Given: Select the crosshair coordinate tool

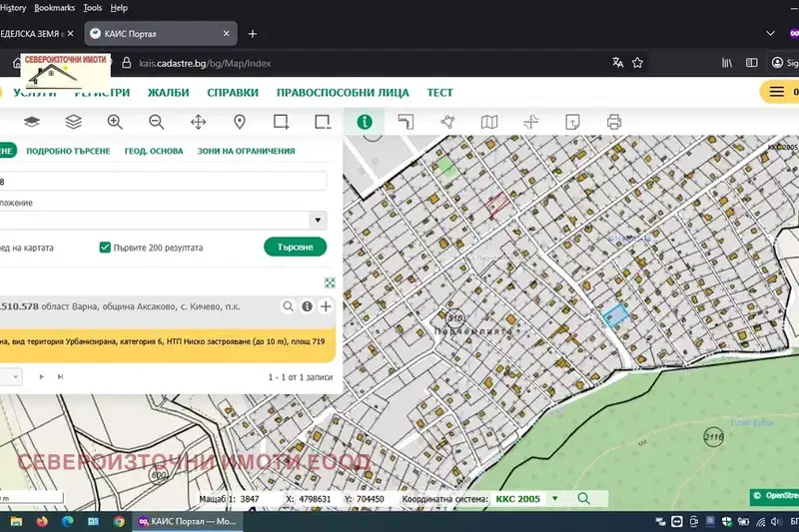Looking at the screenshot, I should (531, 122).
